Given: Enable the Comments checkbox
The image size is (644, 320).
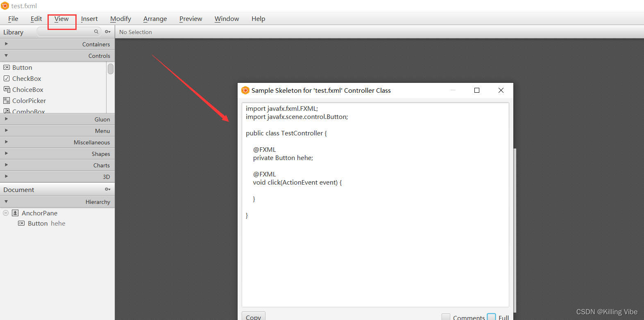Looking at the screenshot, I should click(446, 317).
